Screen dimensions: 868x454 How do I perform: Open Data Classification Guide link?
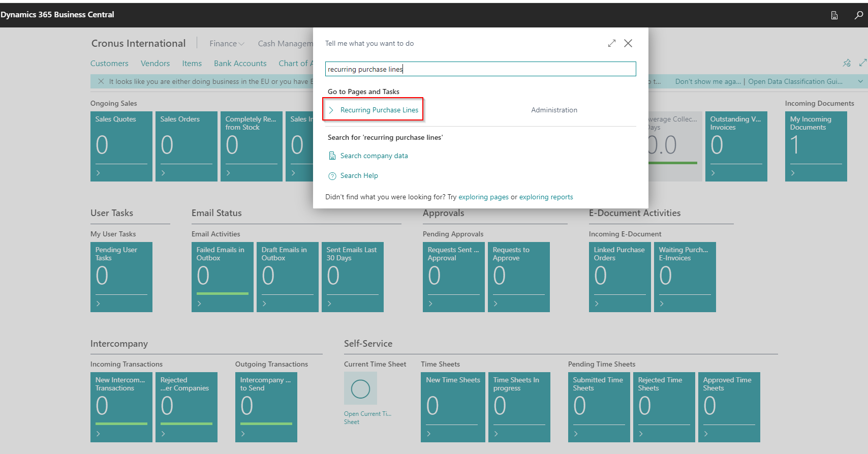(795, 81)
